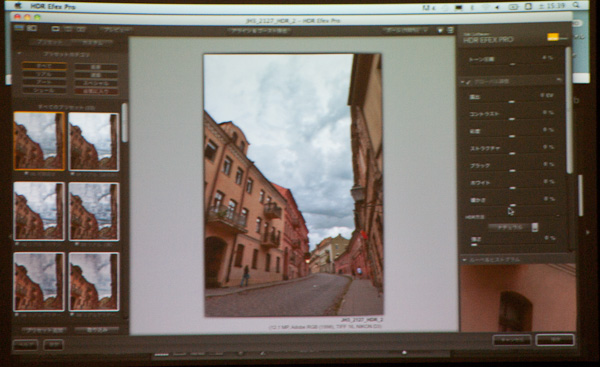Collapse the Loupe & Histogram section
The width and height of the screenshot is (600, 367).
click(x=464, y=260)
